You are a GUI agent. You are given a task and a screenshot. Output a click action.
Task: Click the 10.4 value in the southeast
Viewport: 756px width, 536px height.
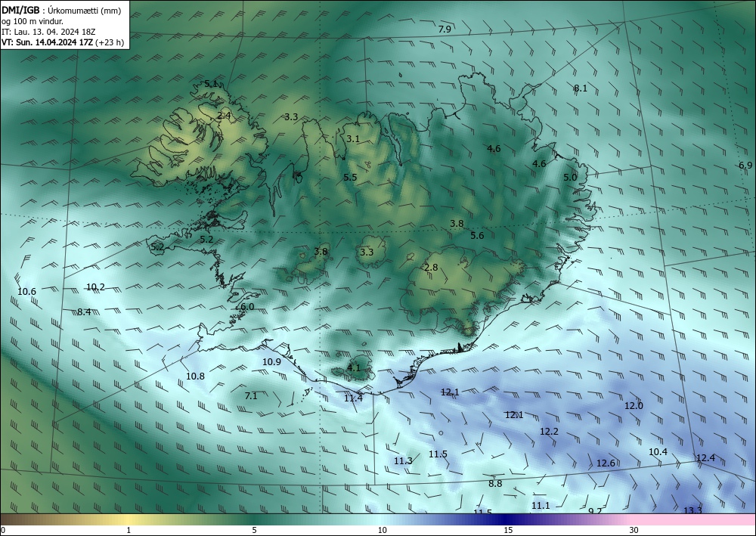pyautogui.click(x=658, y=452)
